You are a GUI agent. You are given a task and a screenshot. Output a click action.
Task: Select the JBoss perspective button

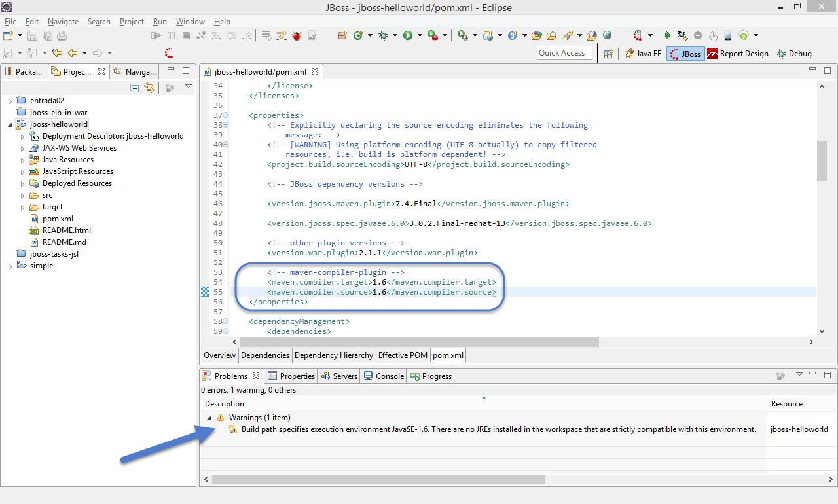coord(685,54)
